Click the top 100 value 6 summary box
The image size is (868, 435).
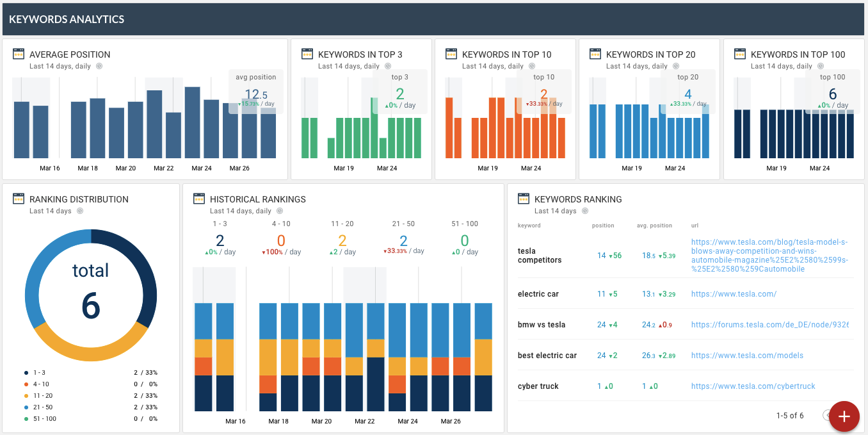833,92
